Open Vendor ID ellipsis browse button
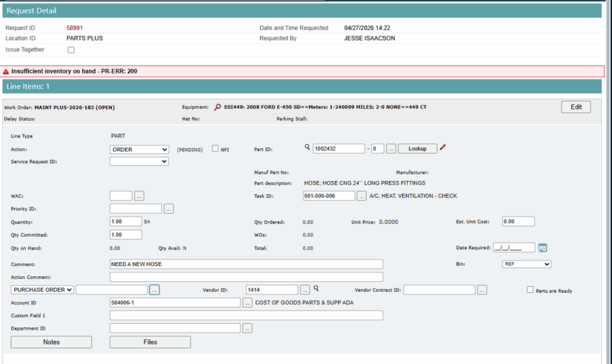 click(x=305, y=290)
